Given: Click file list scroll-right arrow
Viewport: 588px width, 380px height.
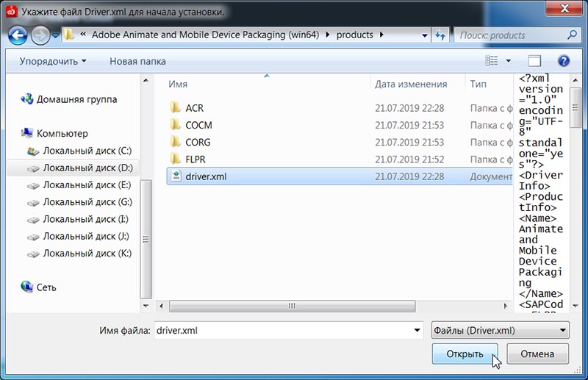Looking at the screenshot, I should tap(506, 306).
